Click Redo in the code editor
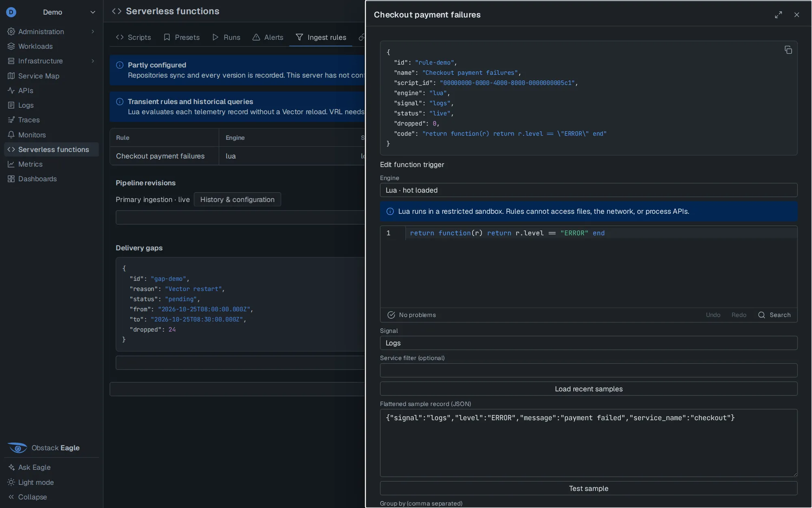Image resolution: width=812 pixels, height=508 pixels. click(739, 315)
